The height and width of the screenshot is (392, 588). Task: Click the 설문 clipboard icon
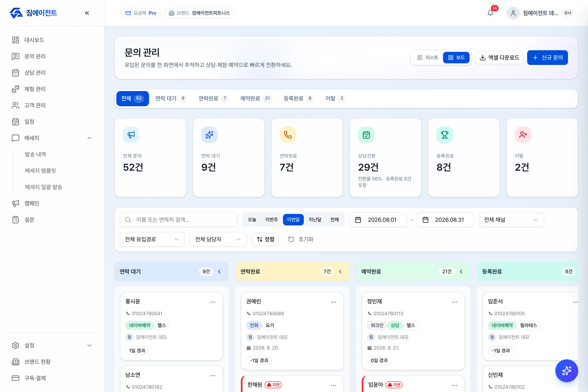click(x=16, y=219)
